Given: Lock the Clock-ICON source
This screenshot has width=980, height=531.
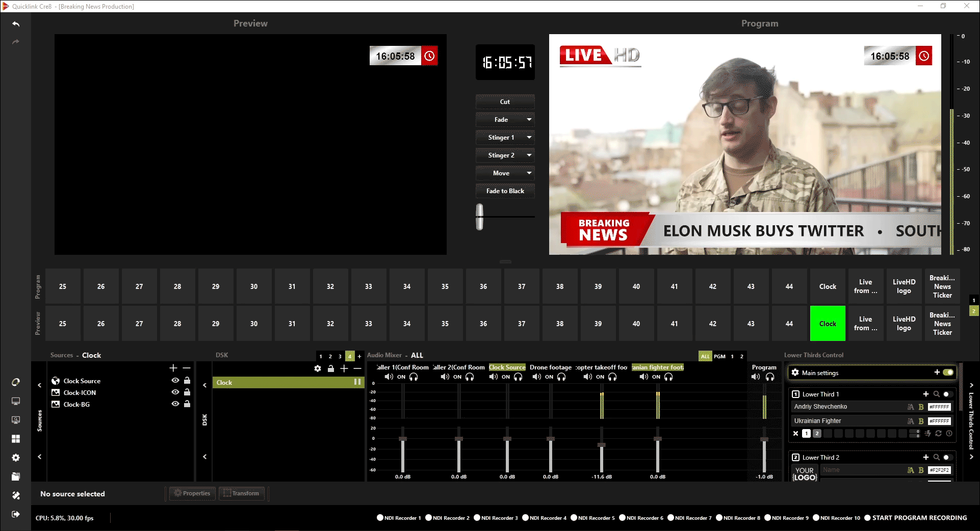Looking at the screenshot, I should click(x=187, y=392).
